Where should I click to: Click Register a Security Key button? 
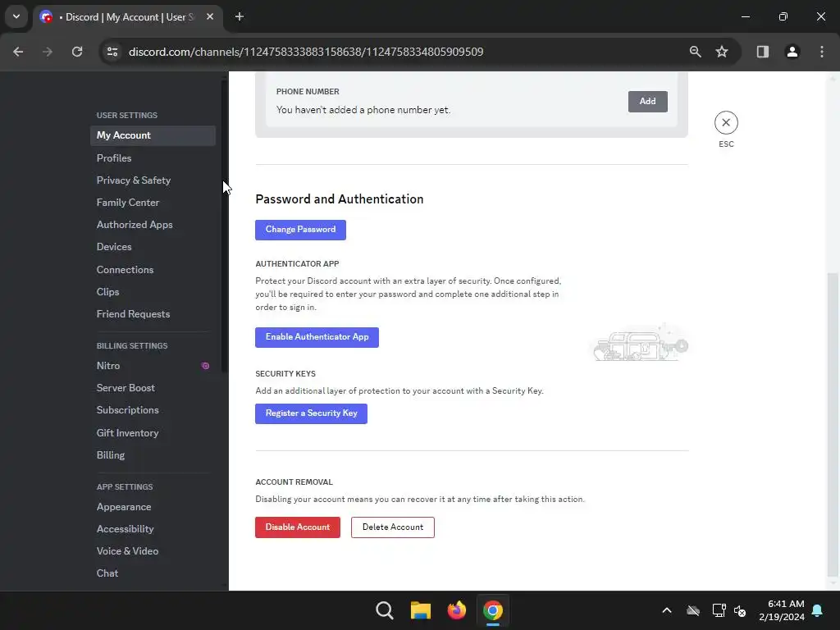(x=311, y=413)
